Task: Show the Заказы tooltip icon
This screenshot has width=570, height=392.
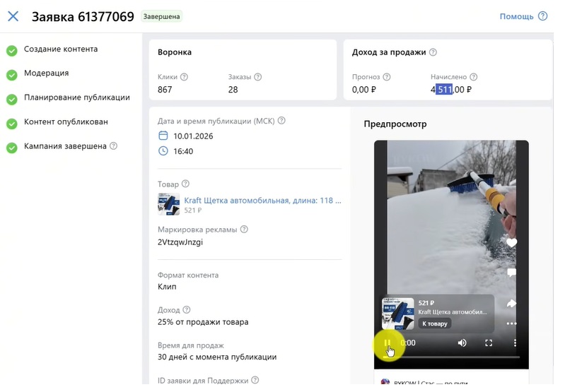Action: (x=257, y=77)
